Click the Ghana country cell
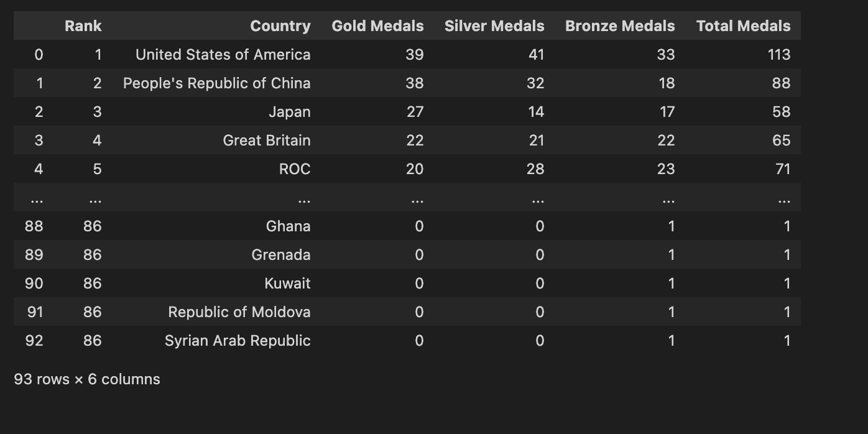This screenshot has width=868, height=434. (288, 226)
